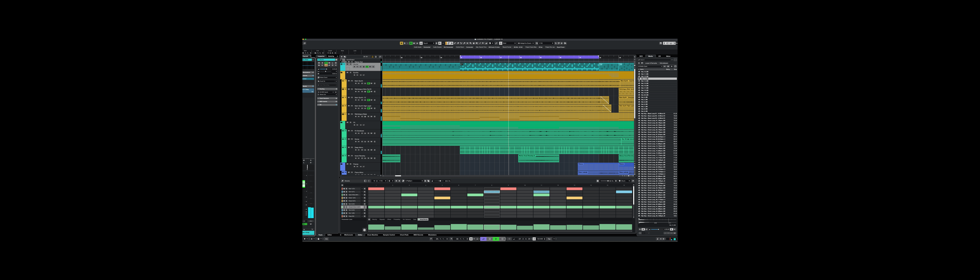Select the Draw pencil tool in toolbar

(x=455, y=43)
